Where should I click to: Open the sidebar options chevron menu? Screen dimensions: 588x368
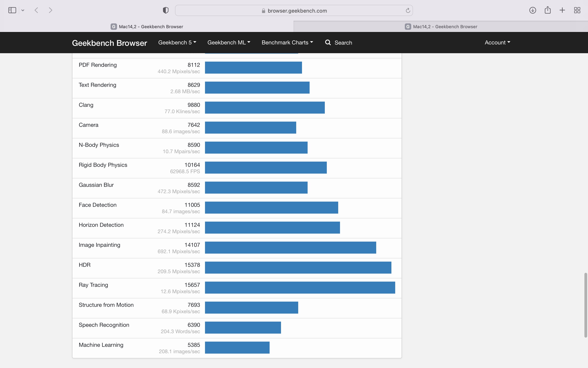click(23, 10)
